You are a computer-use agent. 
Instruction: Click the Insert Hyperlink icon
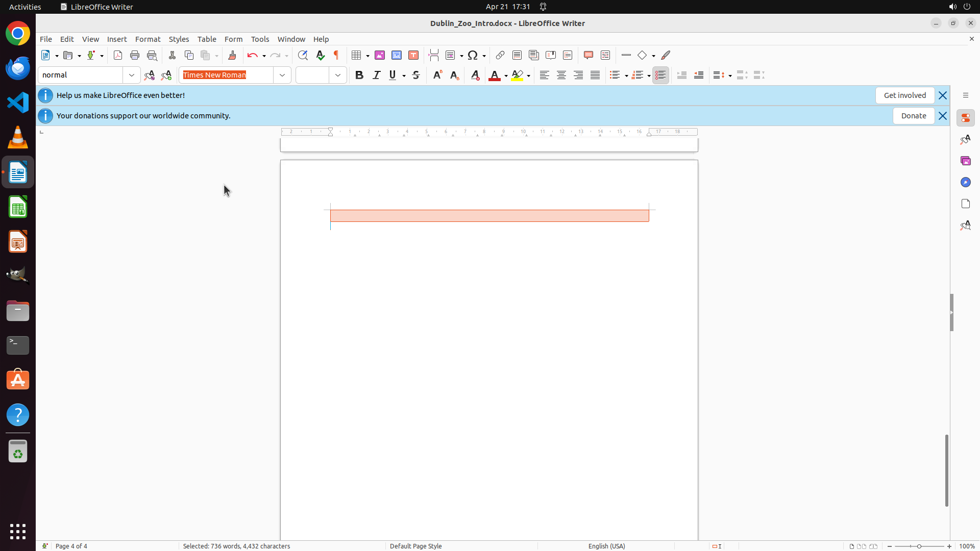point(500,55)
